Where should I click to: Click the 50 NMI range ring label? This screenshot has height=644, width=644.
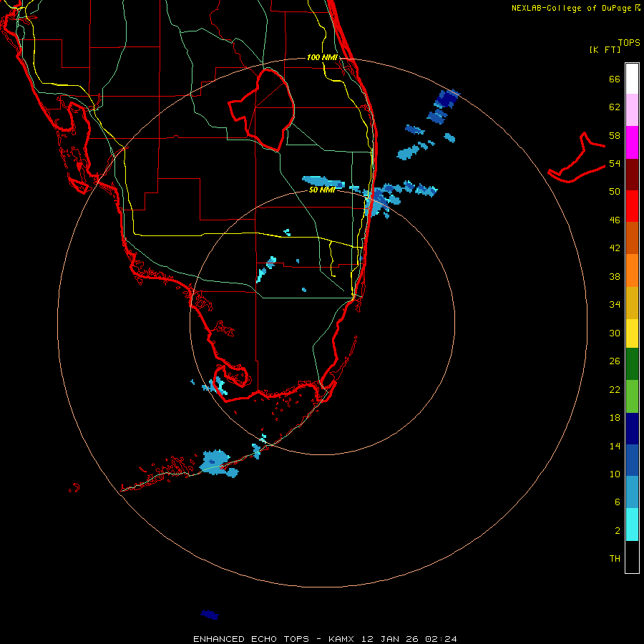pos(321,190)
